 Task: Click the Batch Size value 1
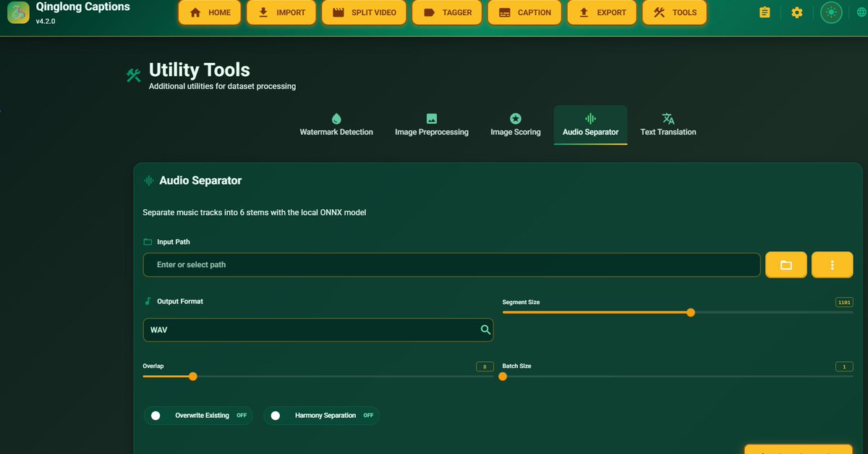point(844,366)
